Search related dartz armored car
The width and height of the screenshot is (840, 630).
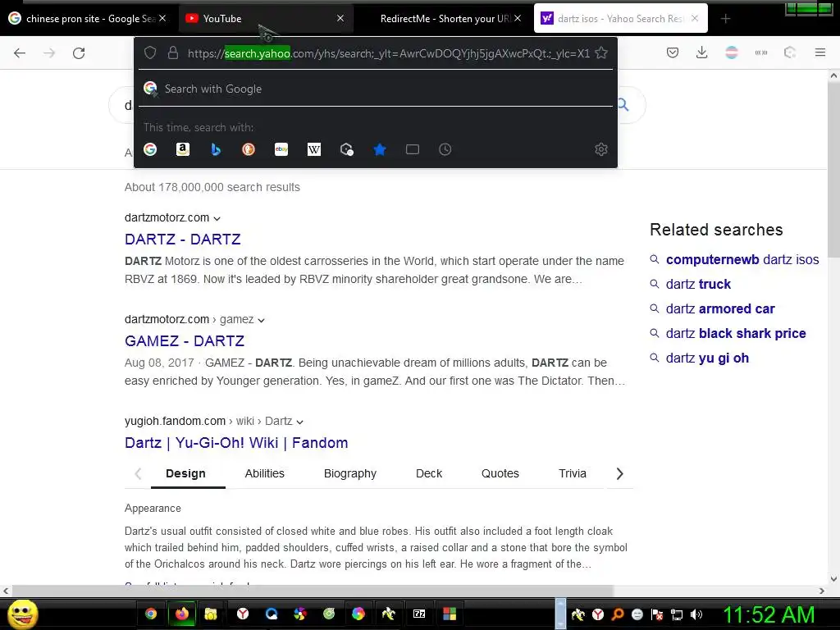720,308
